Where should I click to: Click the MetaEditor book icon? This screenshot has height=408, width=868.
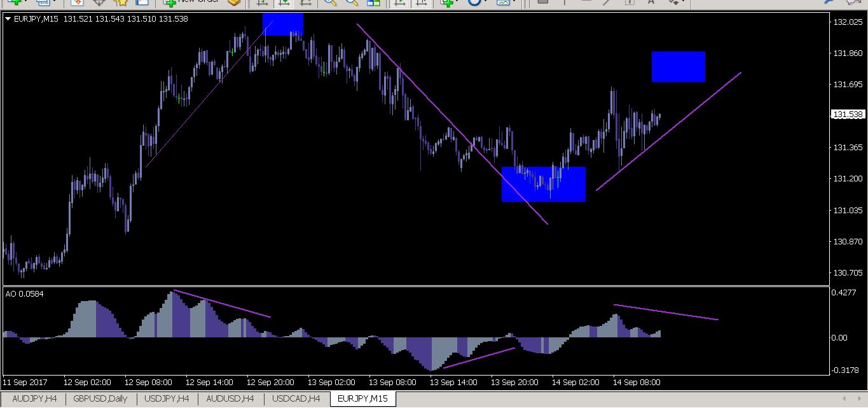click(234, 2)
